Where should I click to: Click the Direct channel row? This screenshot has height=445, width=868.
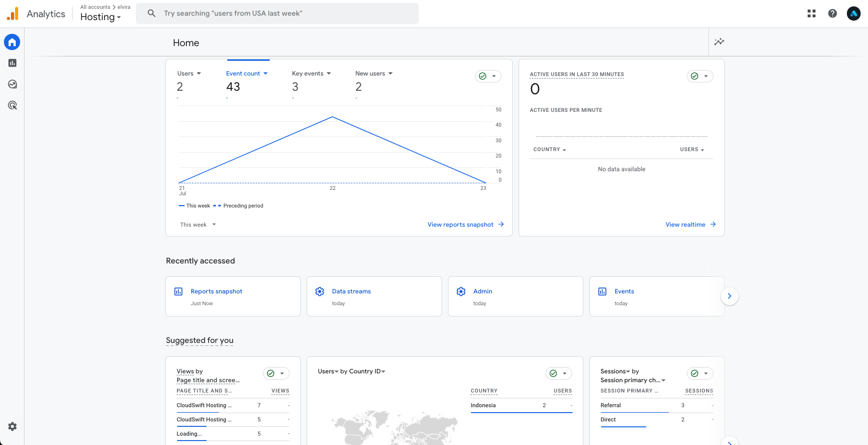pyautogui.click(x=657, y=420)
